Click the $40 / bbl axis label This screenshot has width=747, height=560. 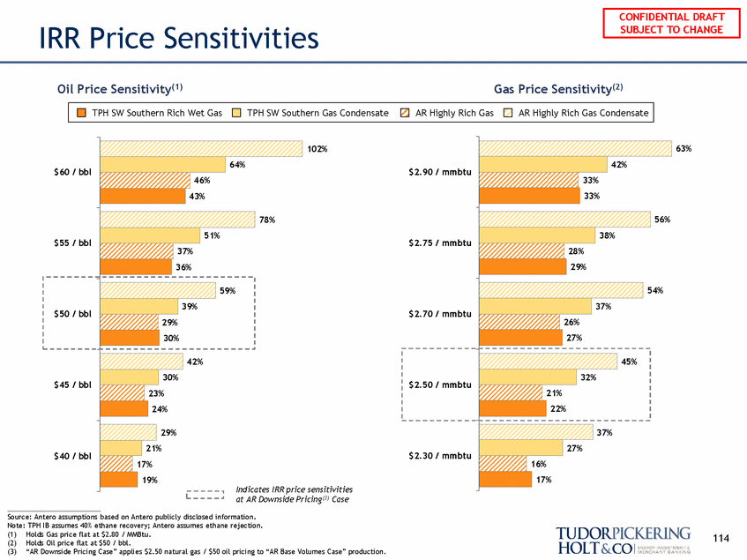tap(72, 456)
